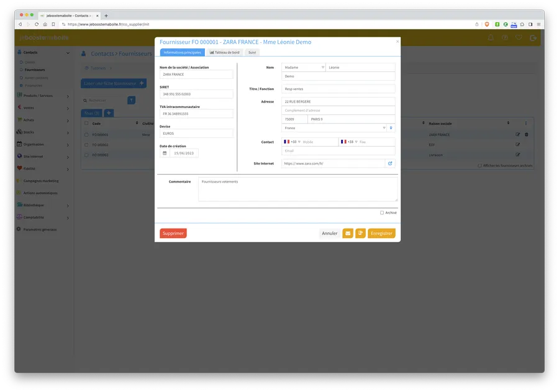Check the FO 000001 row checkbox
This screenshot has height=392, width=559.
(x=86, y=135)
